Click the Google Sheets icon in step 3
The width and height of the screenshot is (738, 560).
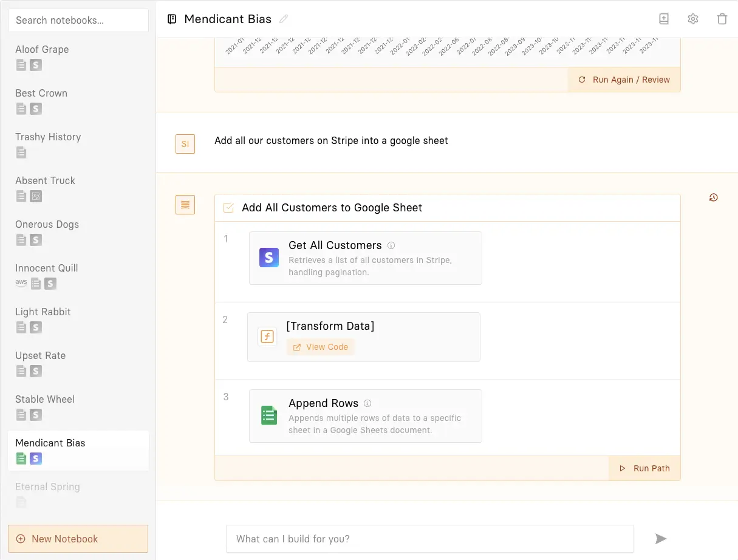tap(269, 415)
